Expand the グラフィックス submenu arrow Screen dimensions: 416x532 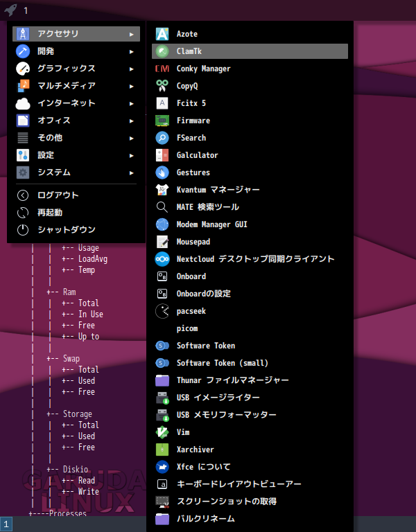tap(132, 69)
